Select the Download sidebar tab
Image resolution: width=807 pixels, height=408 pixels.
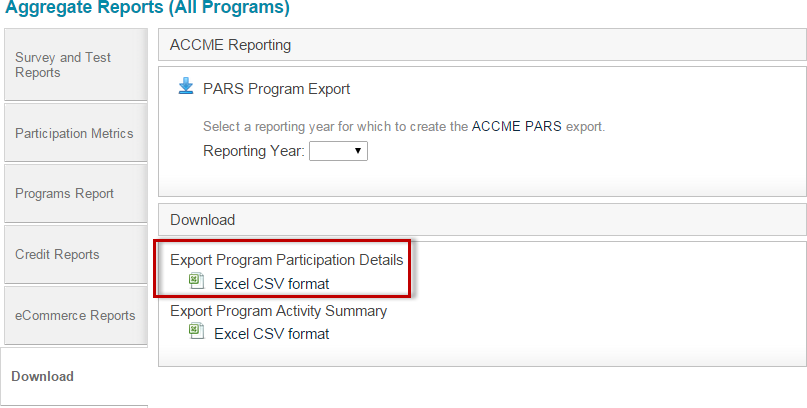[74, 376]
